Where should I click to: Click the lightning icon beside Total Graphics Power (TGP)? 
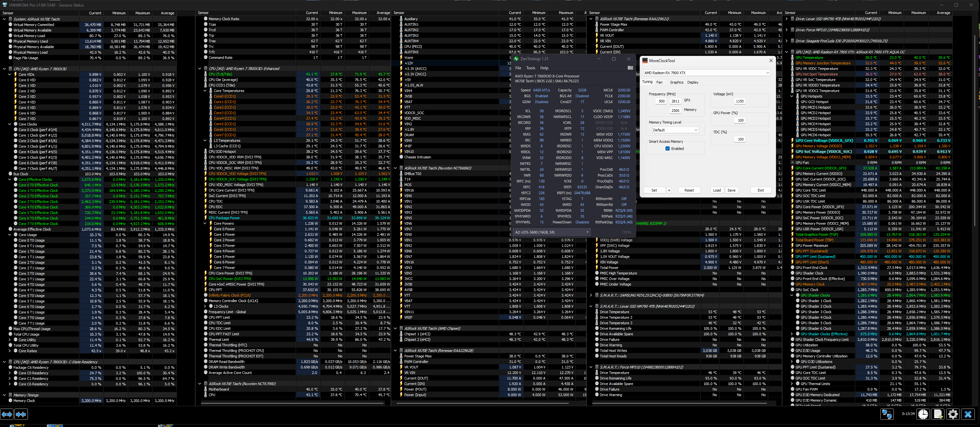click(793, 235)
